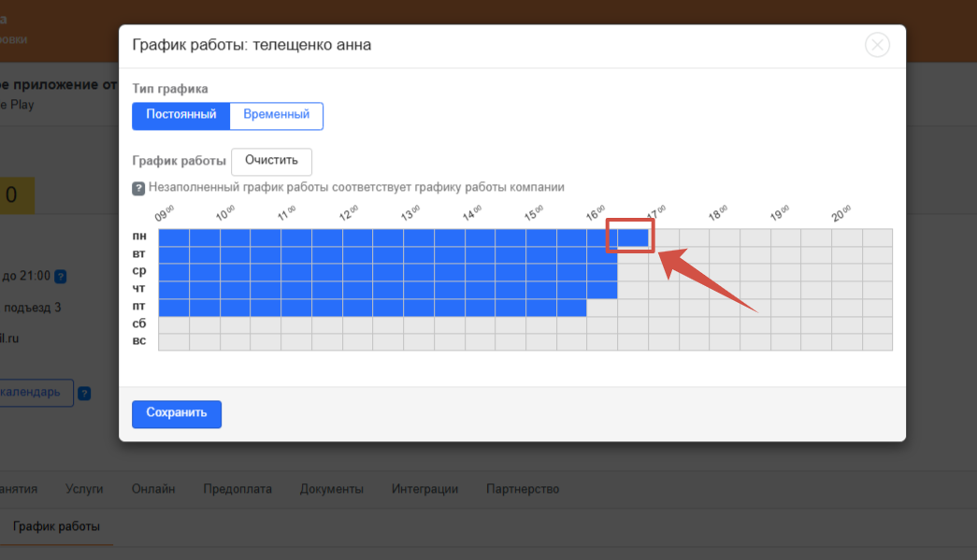The height and width of the screenshot is (560, 977).
Task: Enable the вс 20:00 schedule cell
Action: pos(847,341)
